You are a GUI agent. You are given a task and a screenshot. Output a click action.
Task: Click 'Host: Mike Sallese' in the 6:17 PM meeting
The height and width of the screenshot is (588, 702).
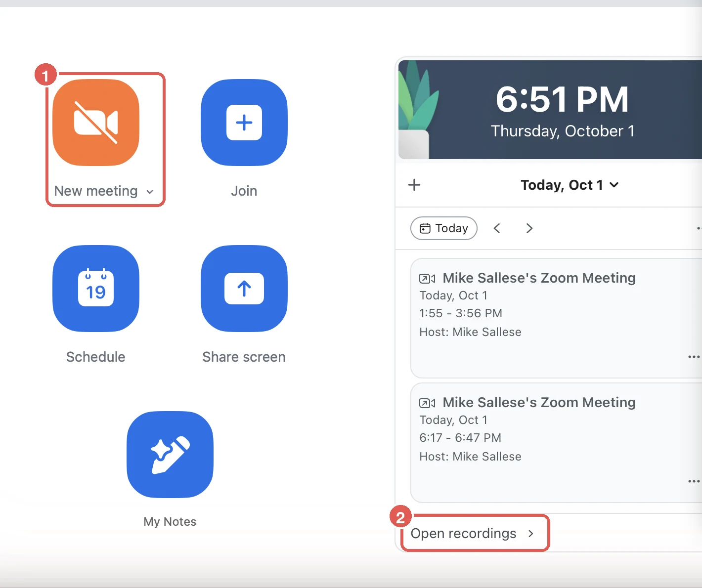[x=471, y=457]
